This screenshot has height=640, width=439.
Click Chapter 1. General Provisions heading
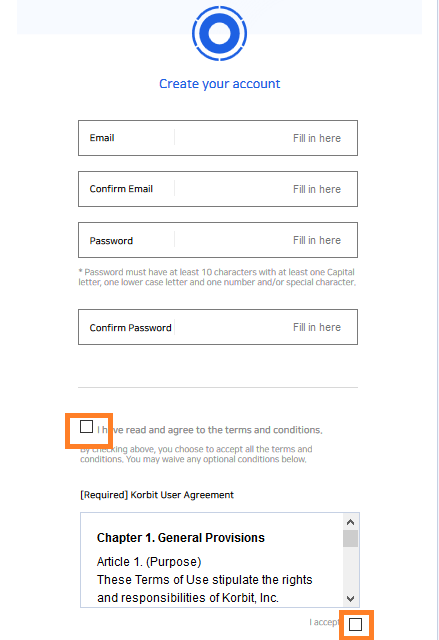(181, 538)
